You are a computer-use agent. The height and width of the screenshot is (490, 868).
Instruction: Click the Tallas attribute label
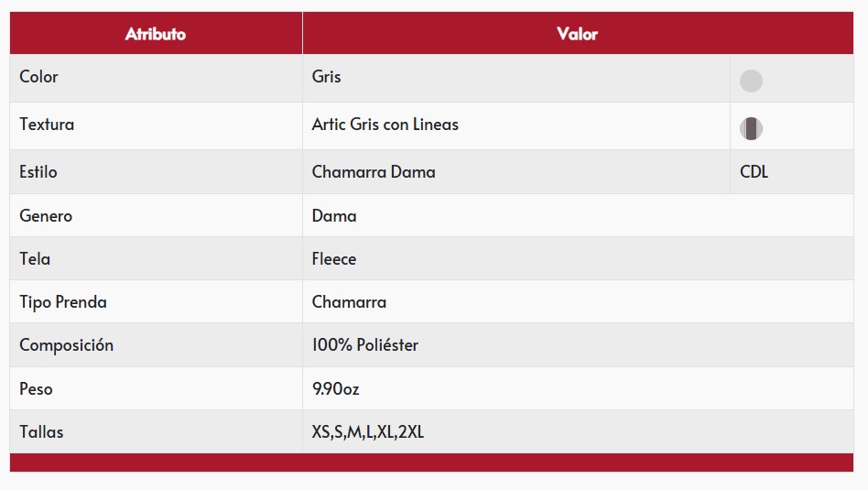[x=41, y=432]
